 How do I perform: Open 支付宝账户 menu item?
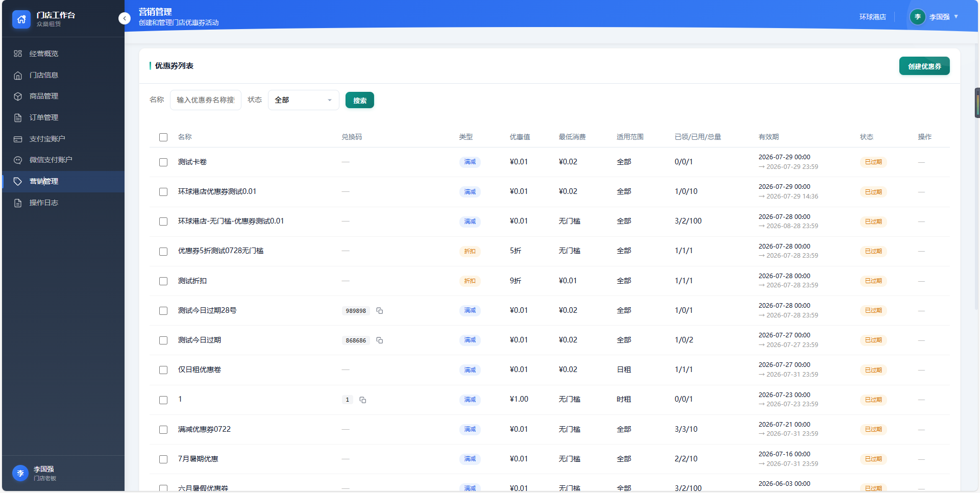63,139
